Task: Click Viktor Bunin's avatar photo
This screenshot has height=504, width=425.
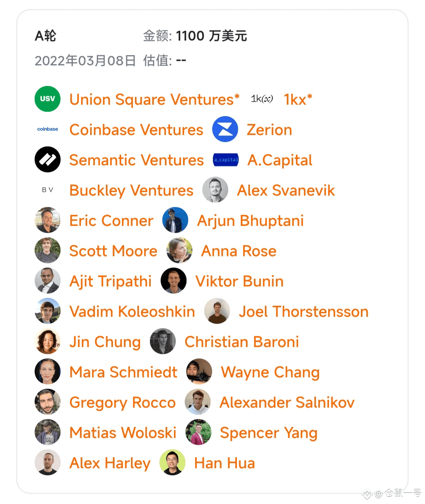Action: pos(174,281)
